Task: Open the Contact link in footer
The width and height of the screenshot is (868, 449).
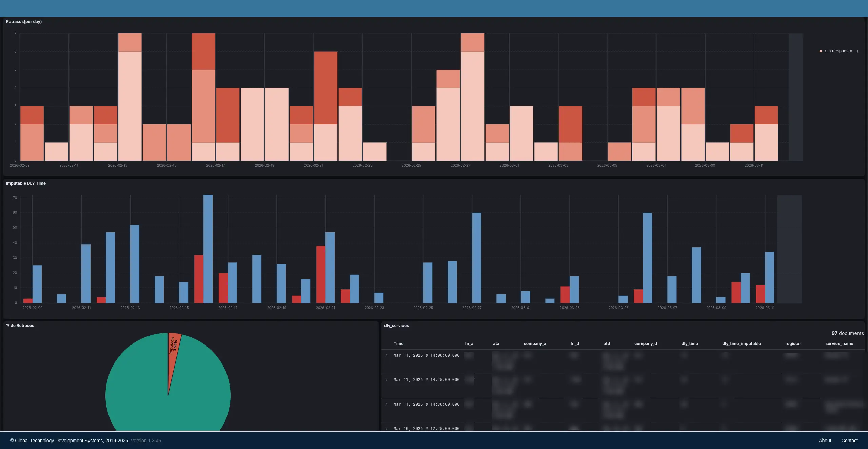Action: pos(849,441)
